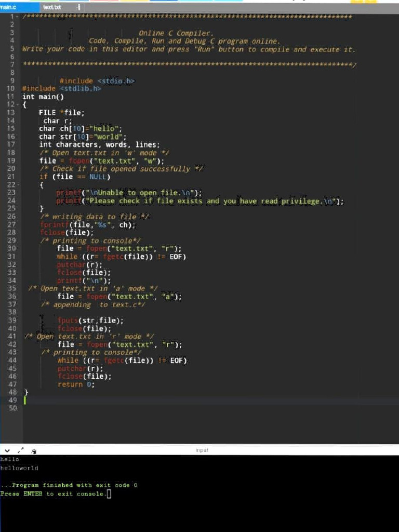Click the fopen("text.txt", "w") line
This screenshot has width=399, height=532.
point(101,161)
